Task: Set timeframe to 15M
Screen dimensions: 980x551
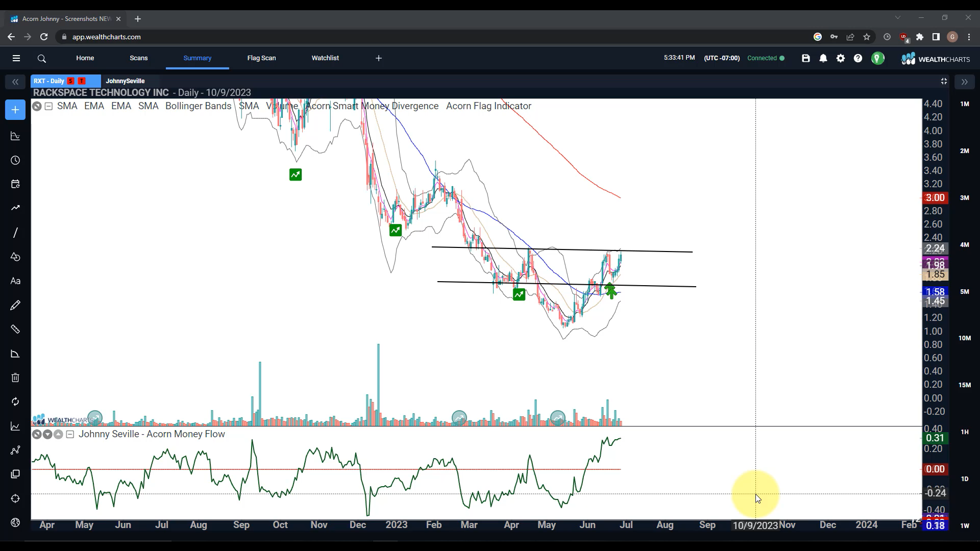Action: (x=964, y=385)
